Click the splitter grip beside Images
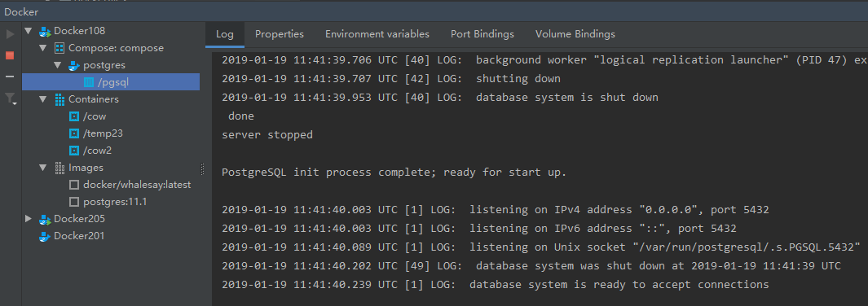The width and height of the screenshot is (868, 306). coord(202,168)
